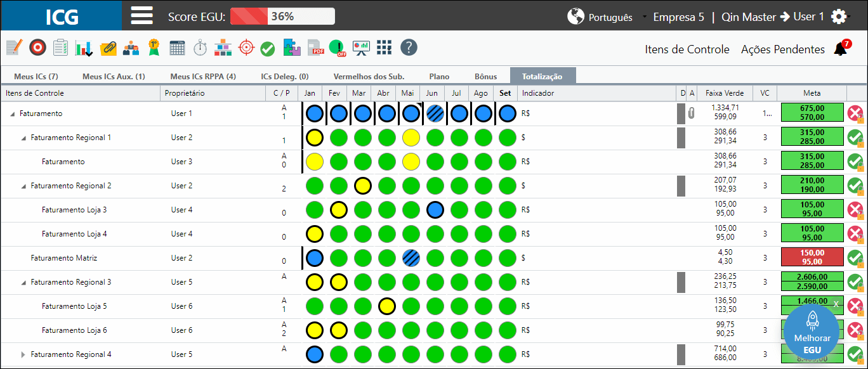Click the Melhorar EGU floating button
This screenshot has width=868, height=369.
tap(812, 331)
